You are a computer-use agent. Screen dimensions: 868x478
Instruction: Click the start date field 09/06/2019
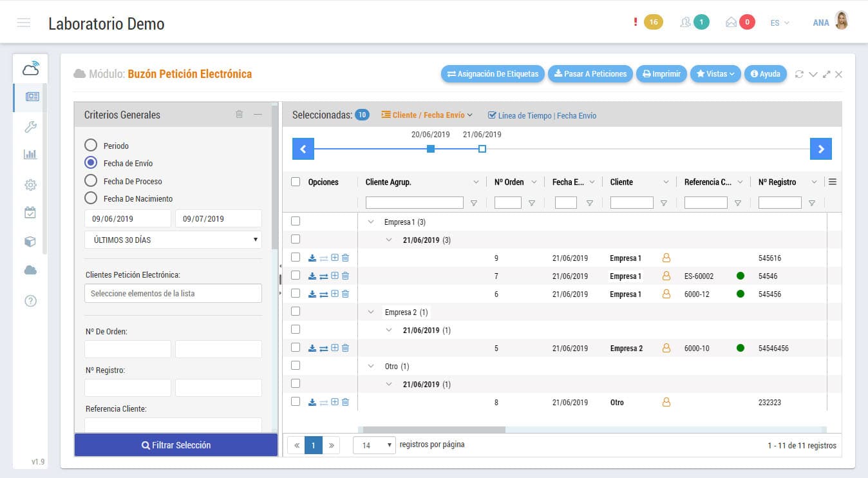(x=127, y=218)
